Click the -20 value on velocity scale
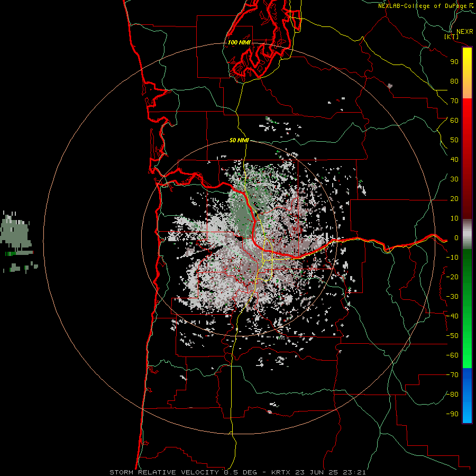 [452, 277]
